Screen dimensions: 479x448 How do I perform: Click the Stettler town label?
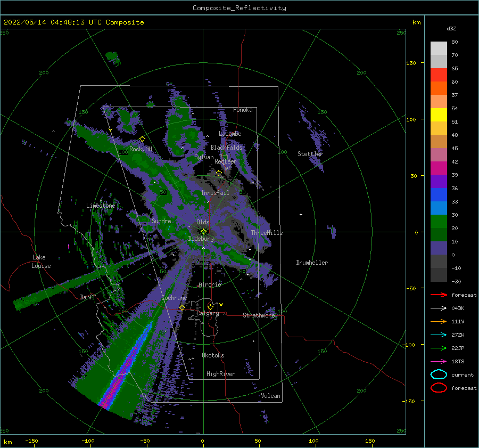(x=310, y=154)
